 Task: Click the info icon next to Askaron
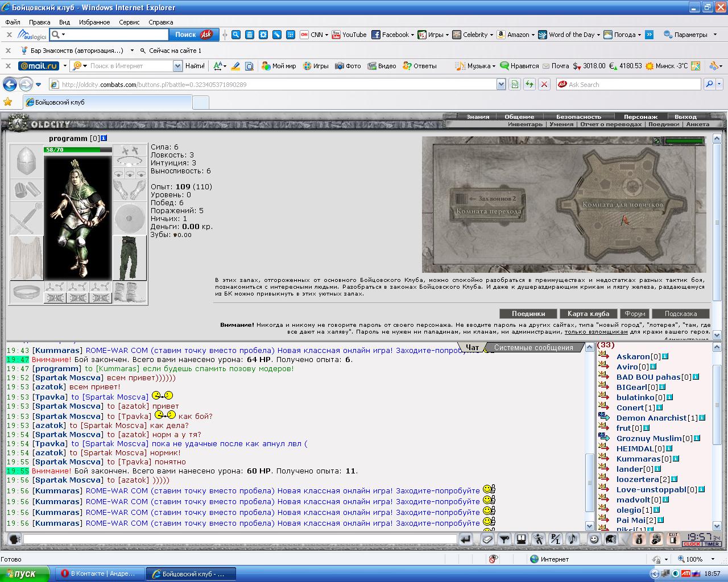pyautogui.click(x=665, y=356)
